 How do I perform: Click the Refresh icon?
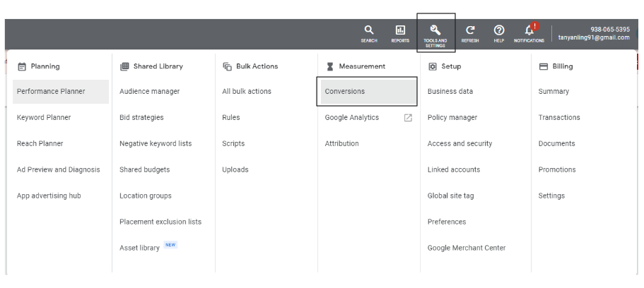pyautogui.click(x=470, y=30)
